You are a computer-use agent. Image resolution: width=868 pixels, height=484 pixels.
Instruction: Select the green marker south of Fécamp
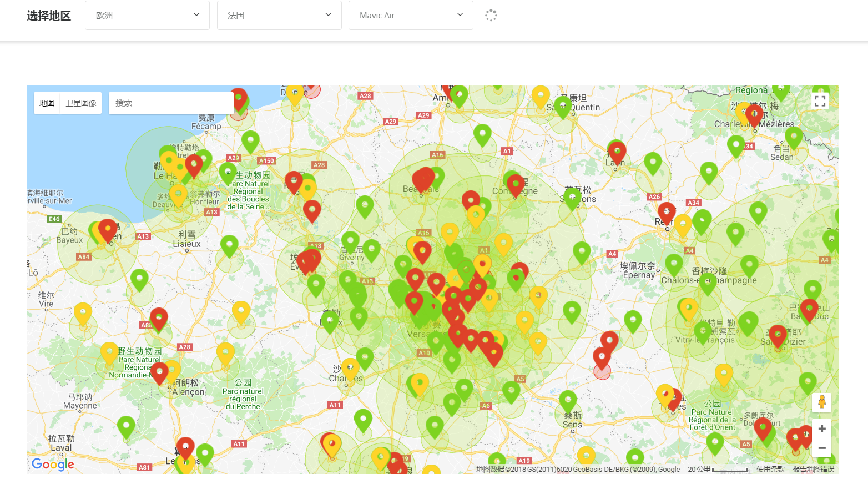(250, 142)
